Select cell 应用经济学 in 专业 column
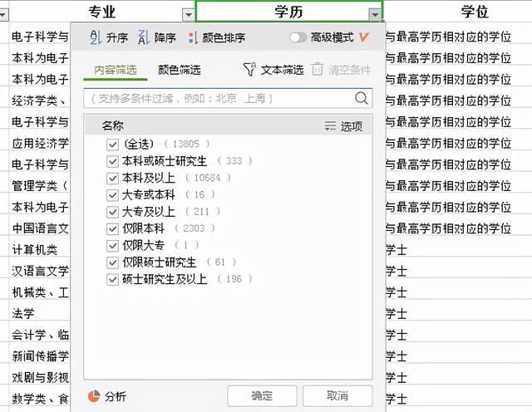The width and height of the screenshot is (532, 412). [40, 144]
